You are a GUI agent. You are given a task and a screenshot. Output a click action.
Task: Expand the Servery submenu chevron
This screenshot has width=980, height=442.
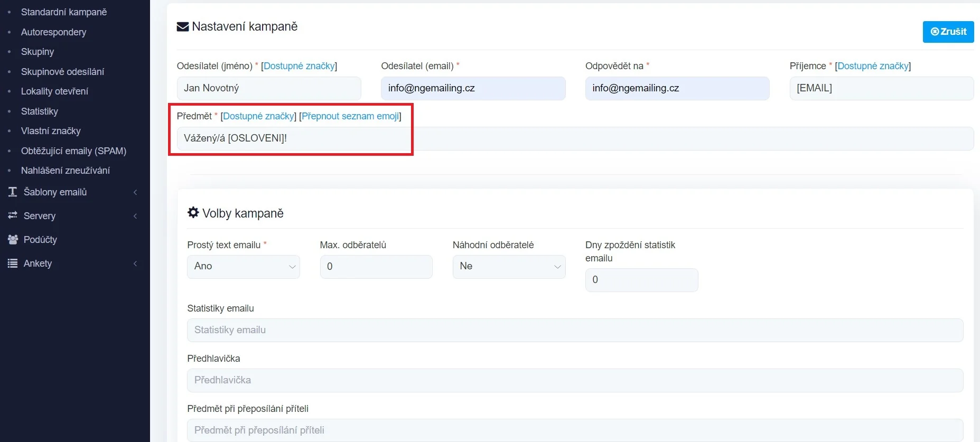[135, 216]
